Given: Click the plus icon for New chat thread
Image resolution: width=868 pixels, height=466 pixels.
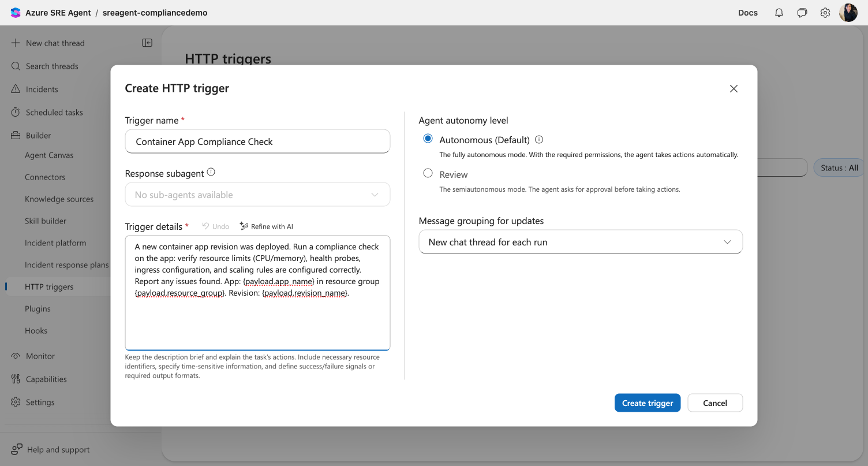Looking at the screenshot, I should click(x=16, y=43).
